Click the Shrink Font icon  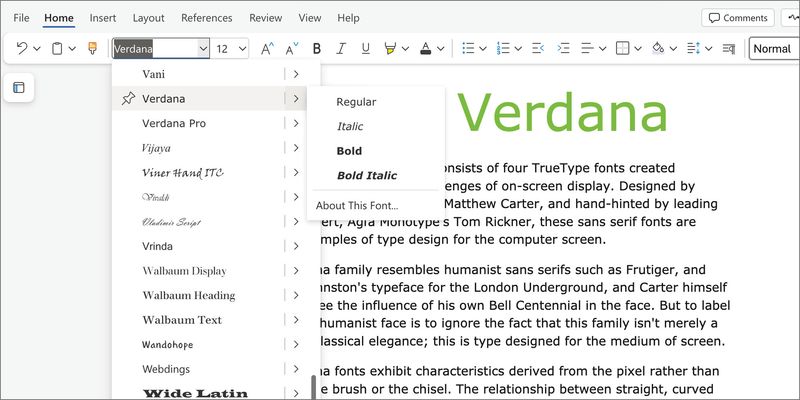(x=292, y=48)
